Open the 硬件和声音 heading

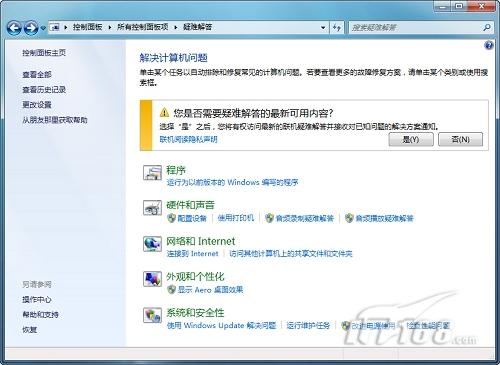(x=190, y=205)
